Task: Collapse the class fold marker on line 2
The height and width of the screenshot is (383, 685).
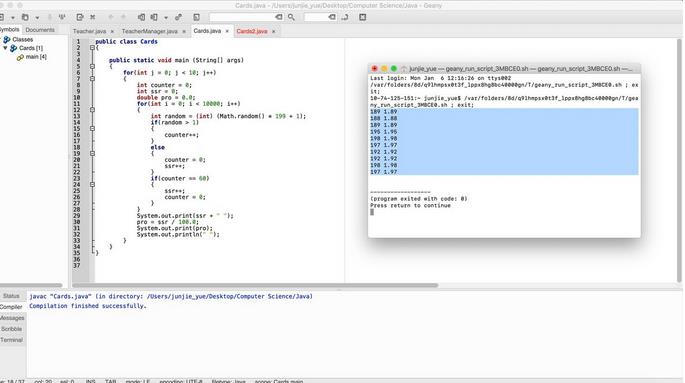Action: [92, 48]
